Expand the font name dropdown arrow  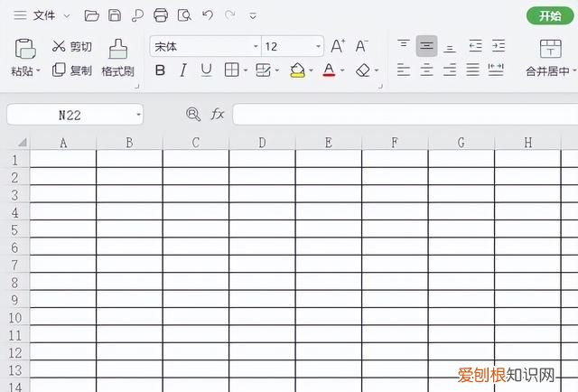pos(256,46)
